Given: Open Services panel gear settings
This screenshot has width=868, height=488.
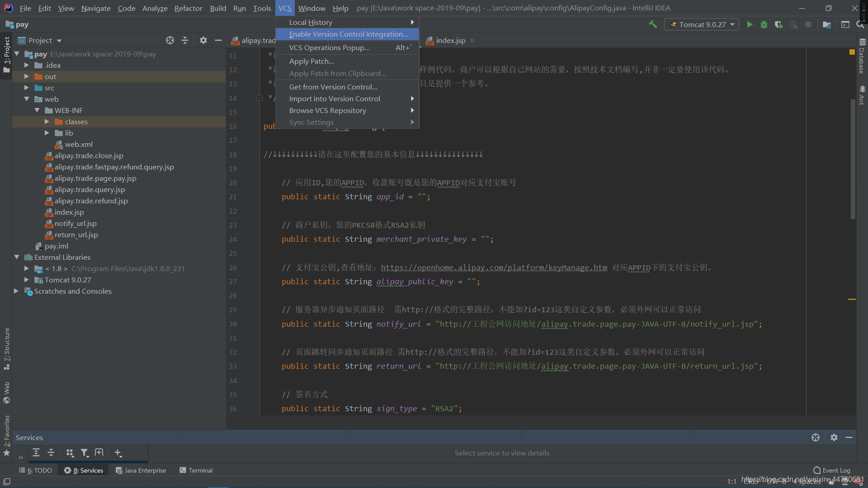Looking at the screenshot, I should tap(834, 437).
